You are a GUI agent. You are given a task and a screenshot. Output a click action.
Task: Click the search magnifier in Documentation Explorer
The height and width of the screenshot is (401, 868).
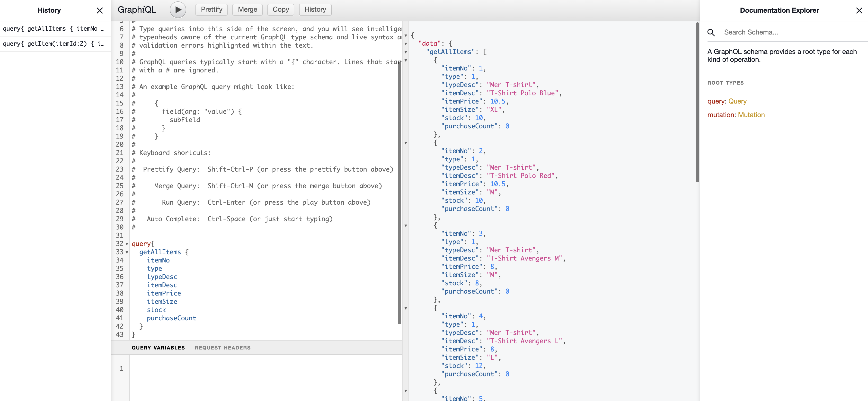pos(711,32)
